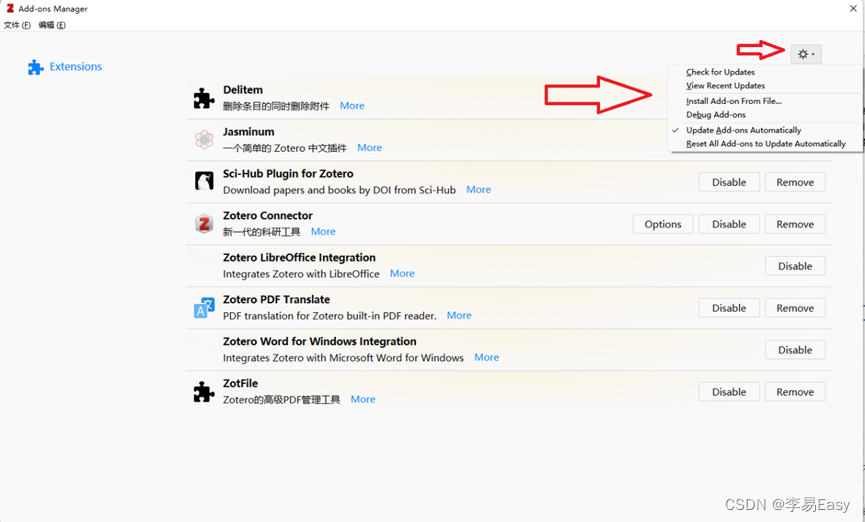Click Jasminum description '一个简单的 Zotero 中文插件'
This screenshot has width=865, height=522.
[x=285, y=148]
